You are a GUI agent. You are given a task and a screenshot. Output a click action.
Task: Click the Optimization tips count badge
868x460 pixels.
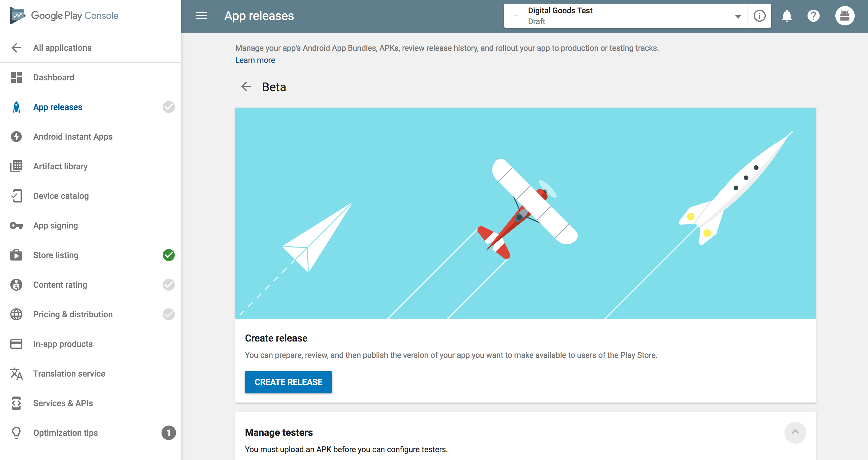point(168,433)
